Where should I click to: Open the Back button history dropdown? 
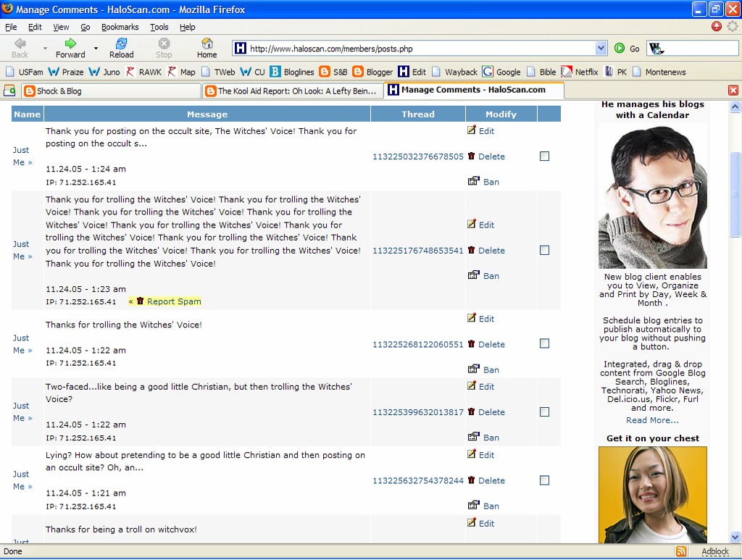click(x=46, y=49)
